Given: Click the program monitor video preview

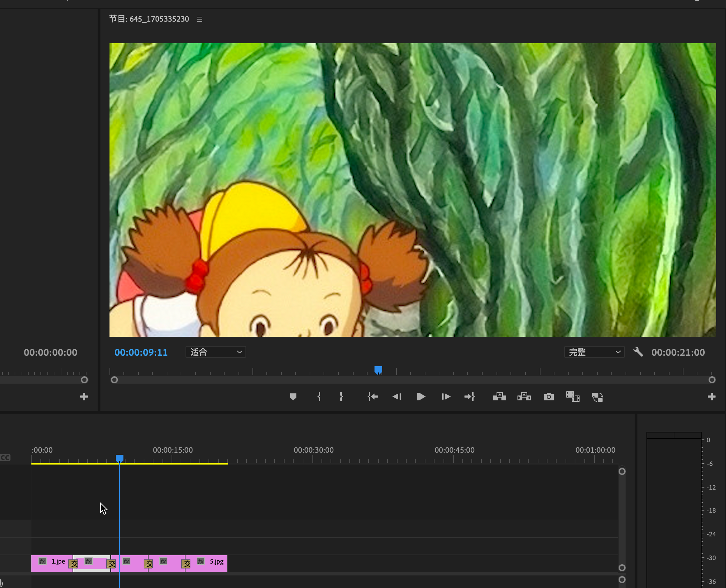Looking at the screenshot, I should tap(413, 190).
